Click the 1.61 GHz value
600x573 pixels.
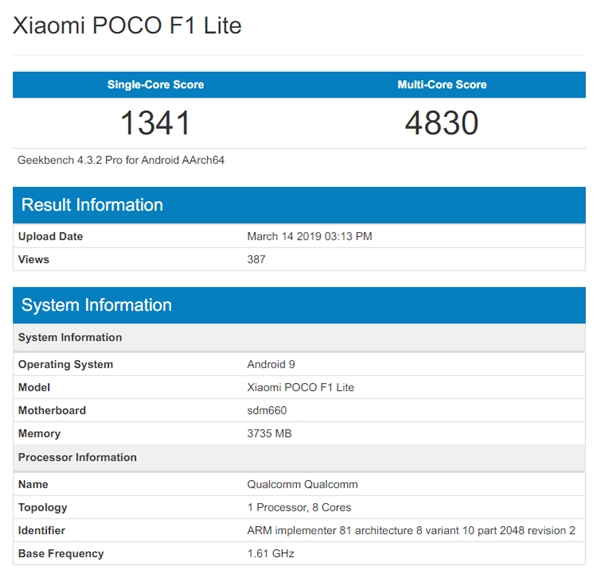(271, 553)
